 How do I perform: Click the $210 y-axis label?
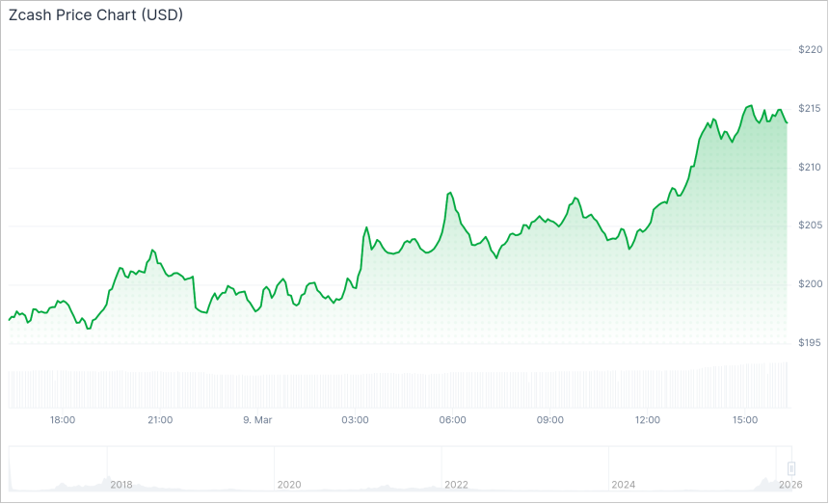810,167
